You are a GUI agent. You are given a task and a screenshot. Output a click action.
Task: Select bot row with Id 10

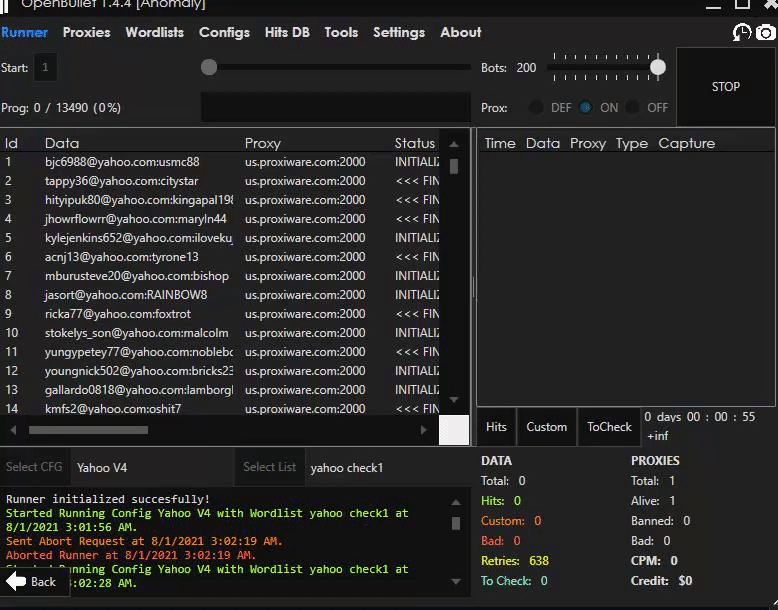(x=220, y=333)
